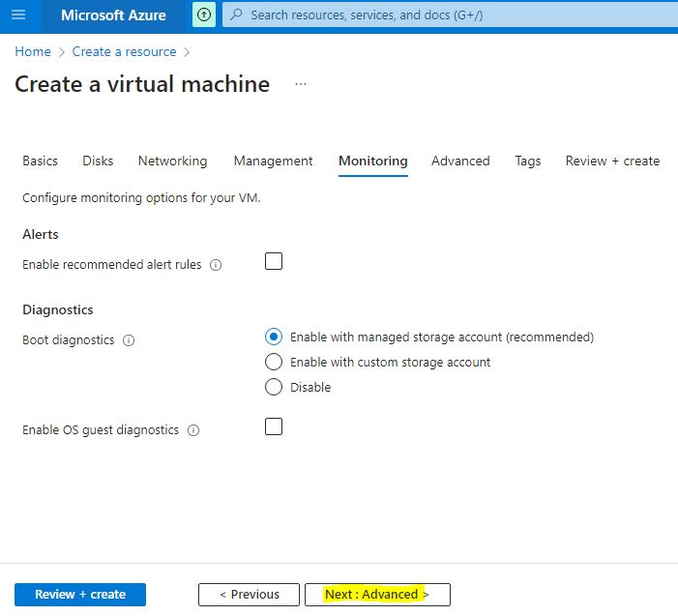The width and height of the screenshot is (678, 616).
Task: Select Enable with custom storage account
Action: click(x=274, y=362)
